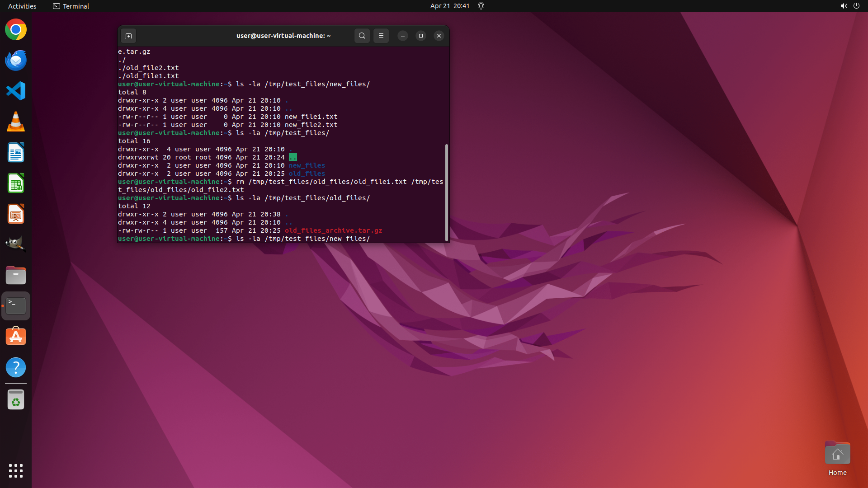Open LibreOffice Writer from dock
The width and height of the screenshot is (868, 488).
16,153
